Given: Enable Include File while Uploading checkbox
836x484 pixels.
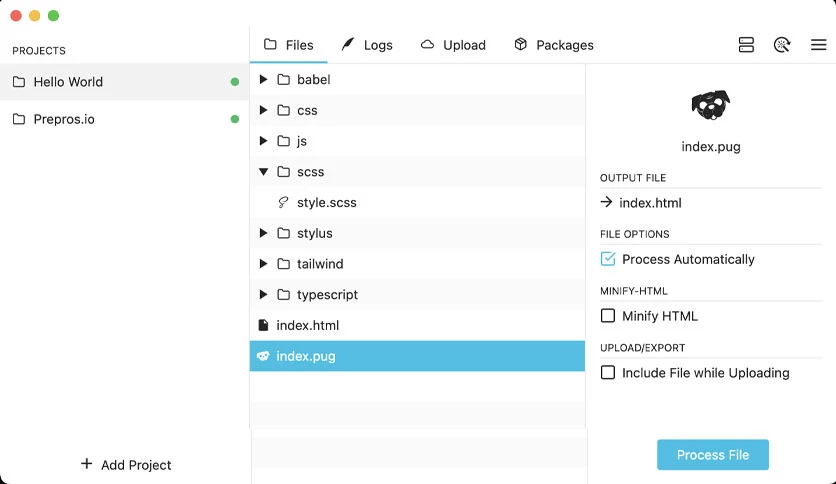Looking at the screenshot, I should pos(608,372).
